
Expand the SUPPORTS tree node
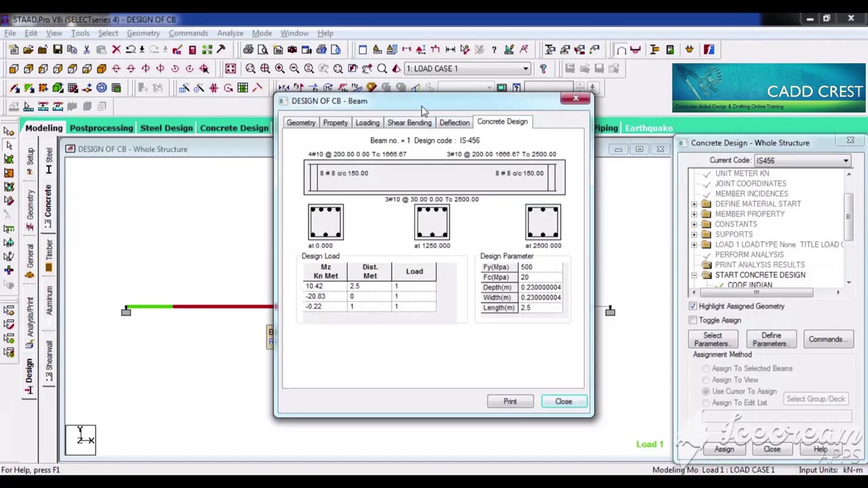(694, 235)
